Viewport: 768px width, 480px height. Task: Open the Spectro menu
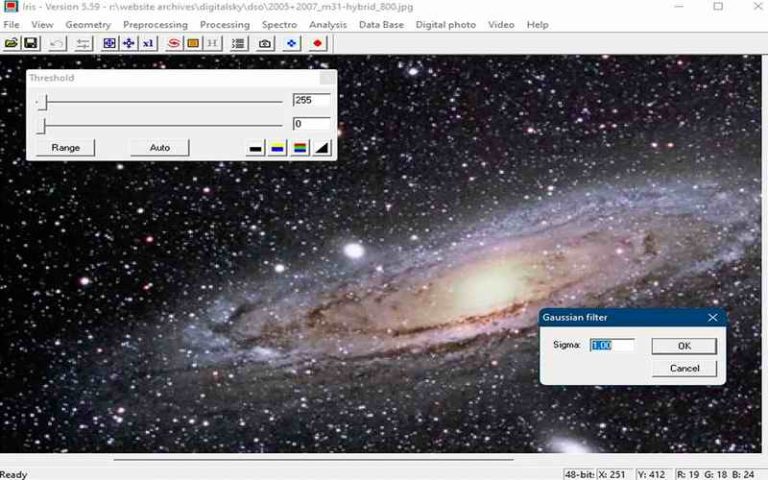[x=279, y=24]
